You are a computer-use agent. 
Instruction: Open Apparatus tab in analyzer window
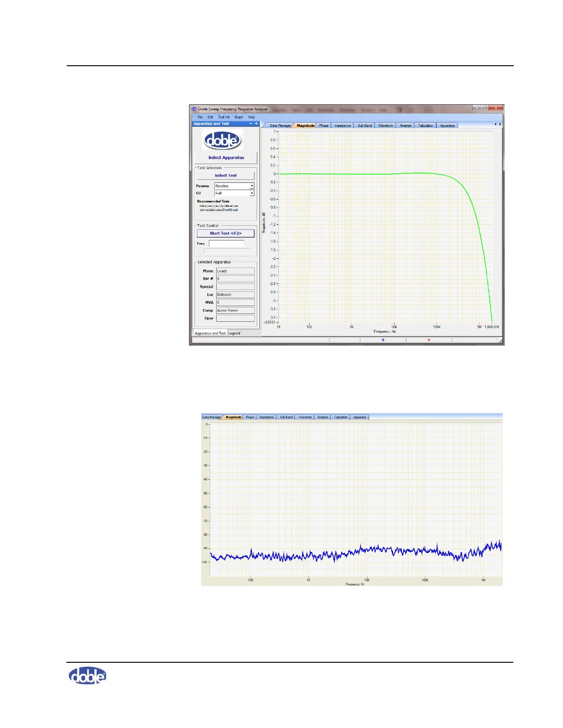click(447, 125)
